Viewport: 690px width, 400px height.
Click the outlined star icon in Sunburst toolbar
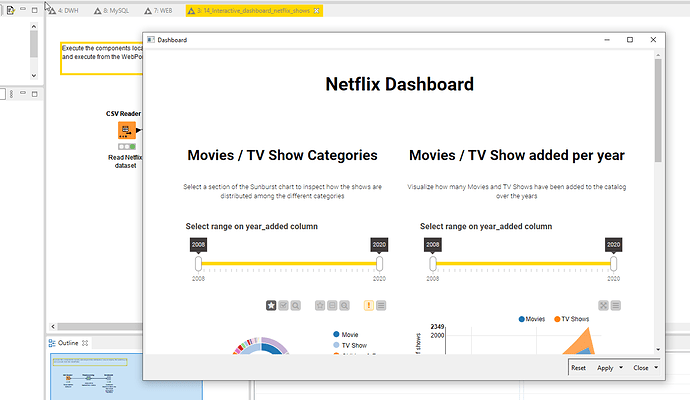[320, 305]
